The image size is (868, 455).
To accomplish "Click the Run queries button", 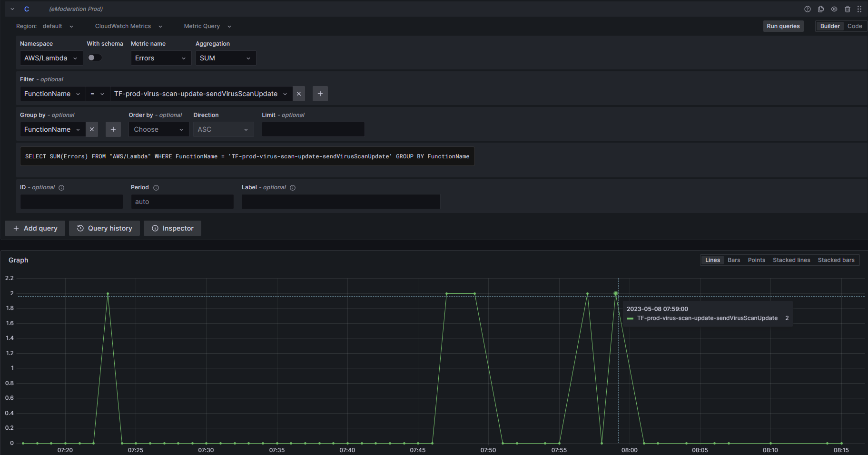I will 783,26.
